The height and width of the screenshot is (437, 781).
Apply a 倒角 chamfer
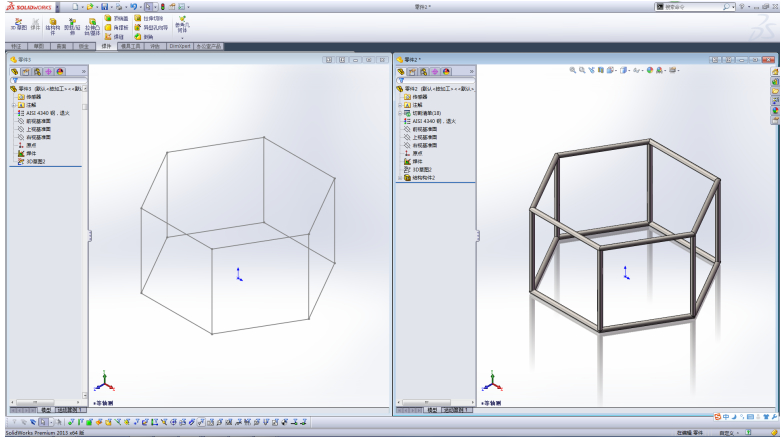(144, 37)
